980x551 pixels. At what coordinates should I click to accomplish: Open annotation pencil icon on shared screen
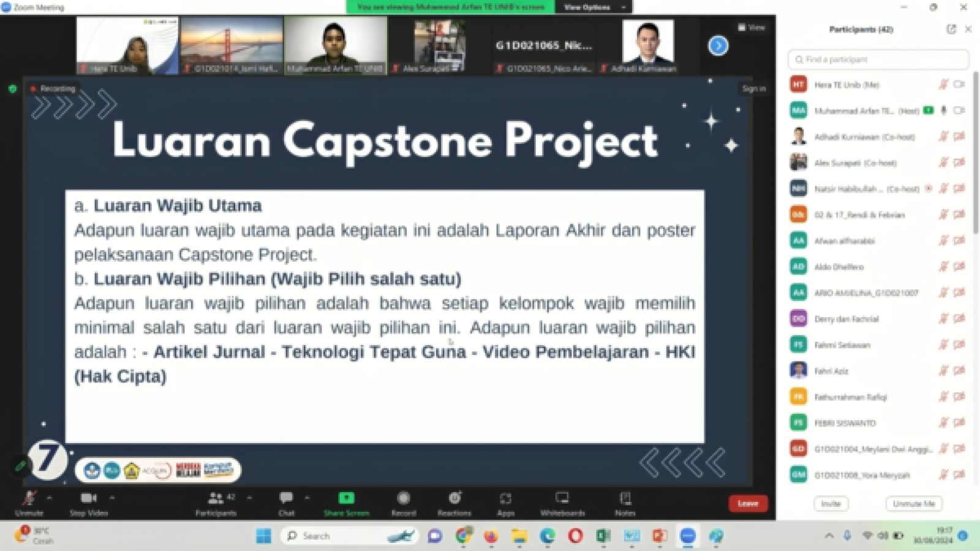[x=20, y=466]
